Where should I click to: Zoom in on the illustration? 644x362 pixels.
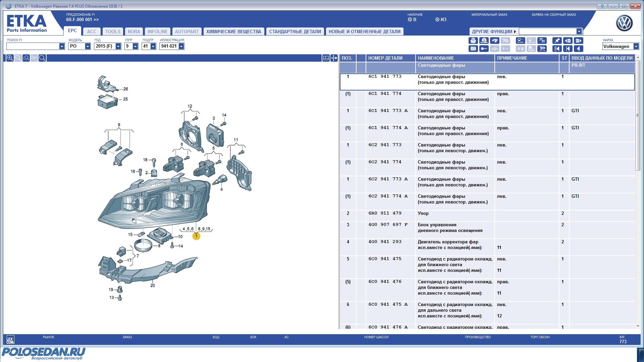coord(10,58)
